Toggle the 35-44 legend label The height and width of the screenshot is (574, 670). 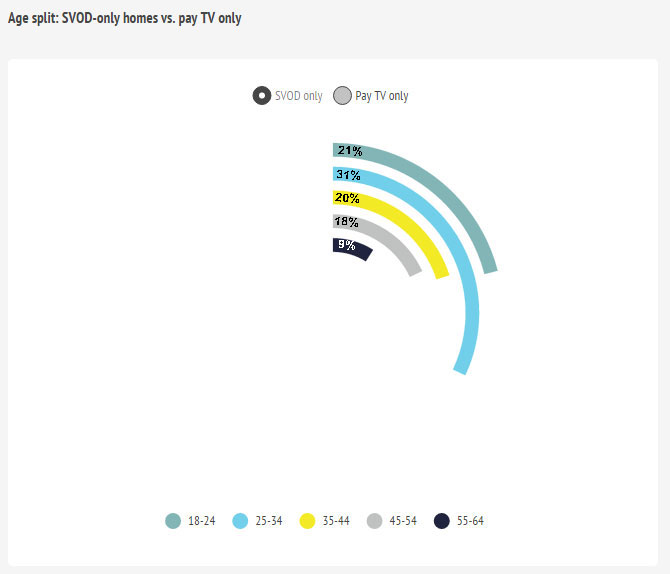click(337, 521)
